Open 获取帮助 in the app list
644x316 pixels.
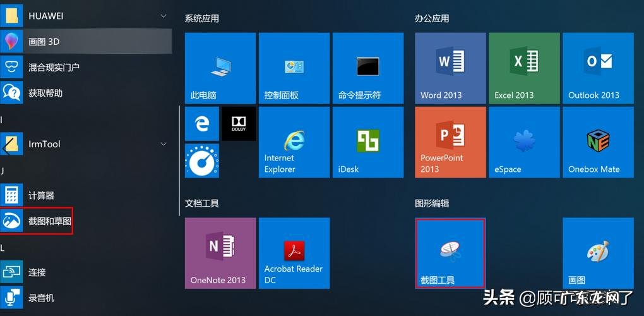tap(86, 93)
